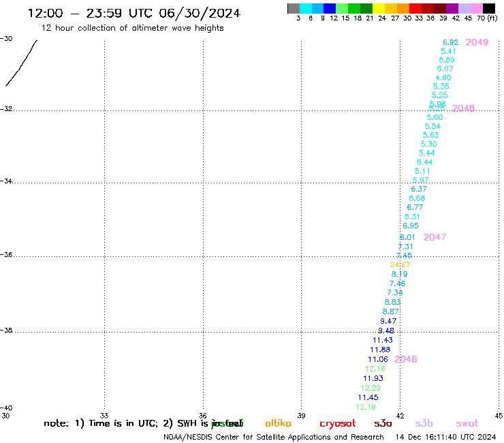This screenshot has height=443, width=504.
Task: Click the black swatch in the color scale
Action: [489, 8]
